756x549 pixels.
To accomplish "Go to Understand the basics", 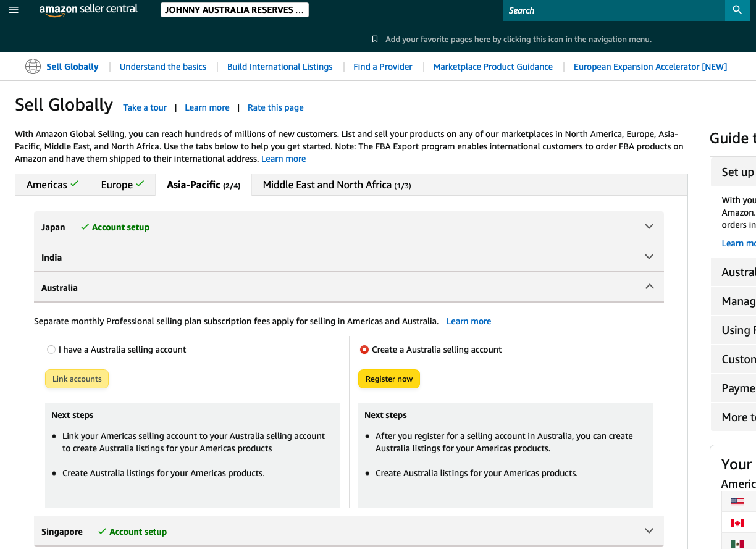I will (x=163, y=67).
